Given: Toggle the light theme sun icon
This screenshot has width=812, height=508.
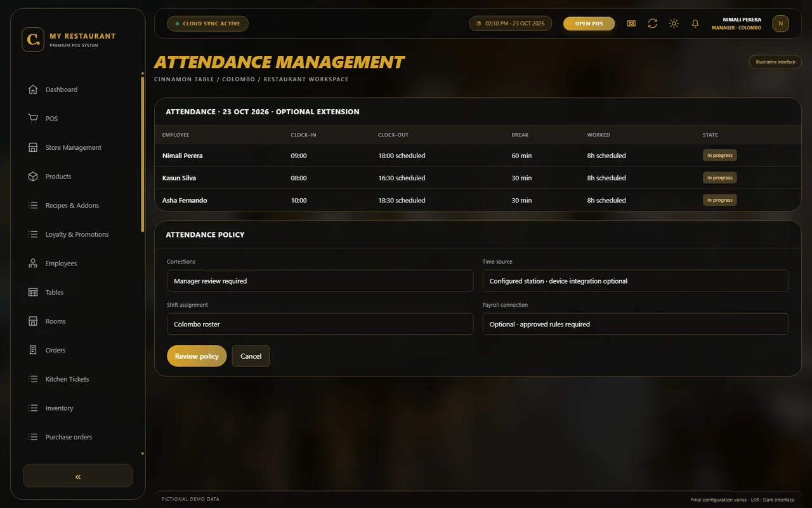Looking at the screenshot, I should click(x=674, y=23).
